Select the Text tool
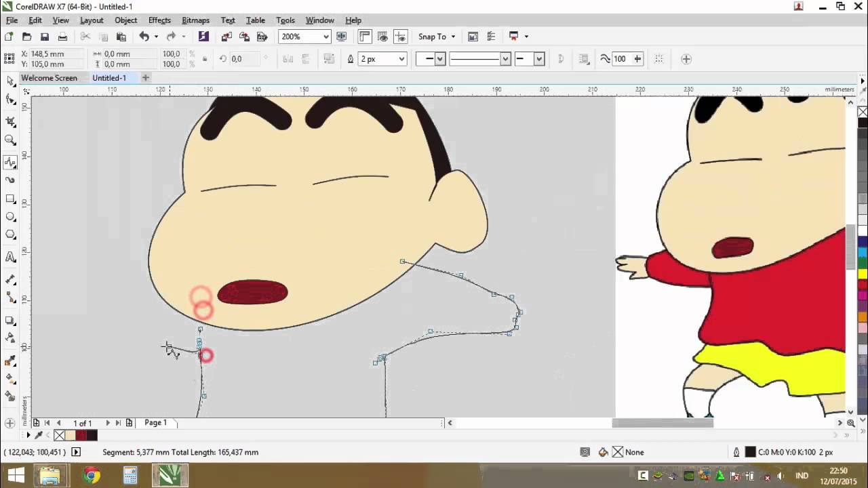The image size is (868, 488). click(9, 257)
